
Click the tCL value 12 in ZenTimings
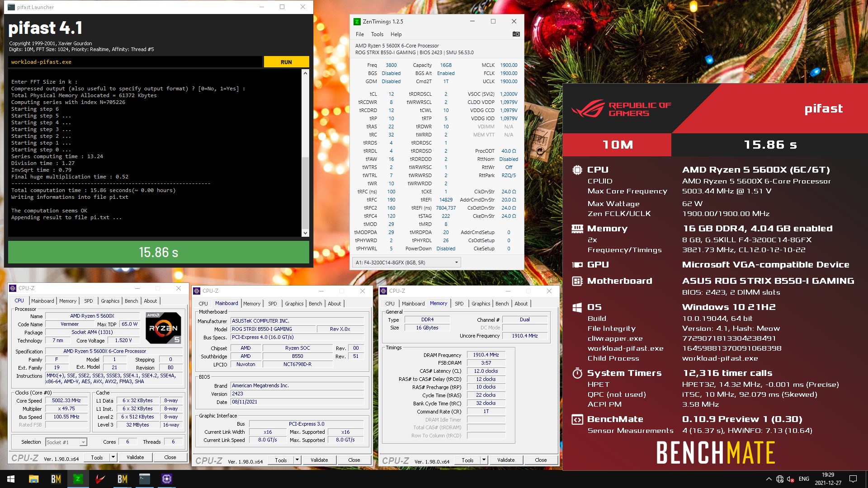391,94
